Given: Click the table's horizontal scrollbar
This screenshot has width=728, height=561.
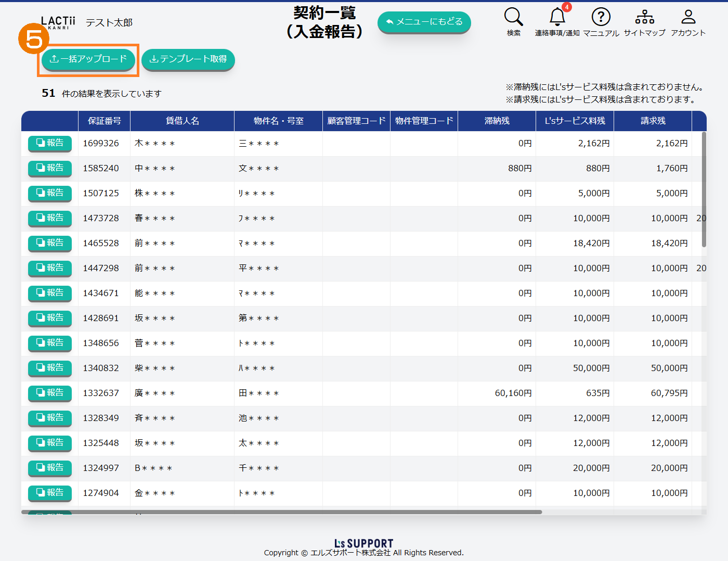Looking at the screenshot, I should coord(281,512).
